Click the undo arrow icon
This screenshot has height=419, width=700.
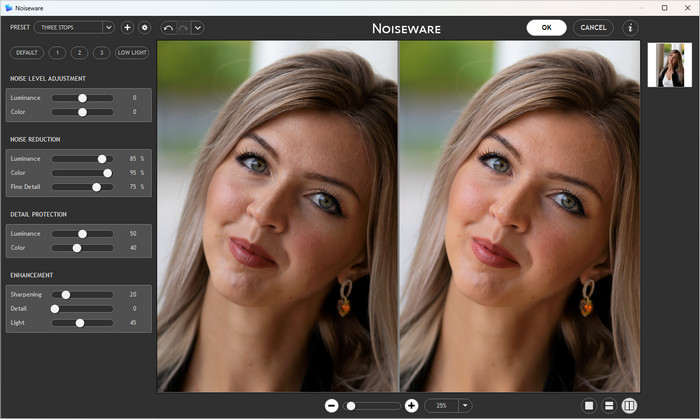(x=168, y=27)
